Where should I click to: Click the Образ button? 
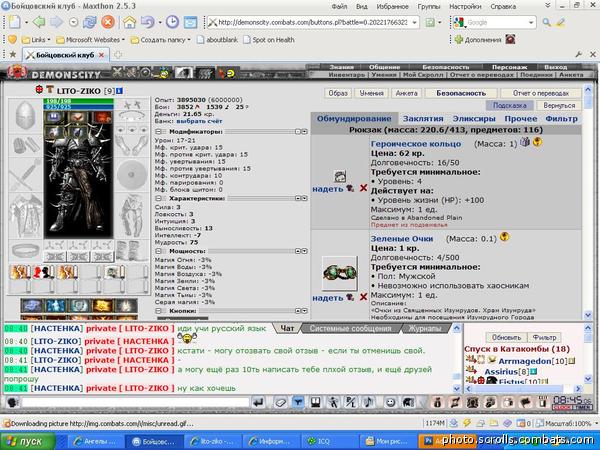338,93
